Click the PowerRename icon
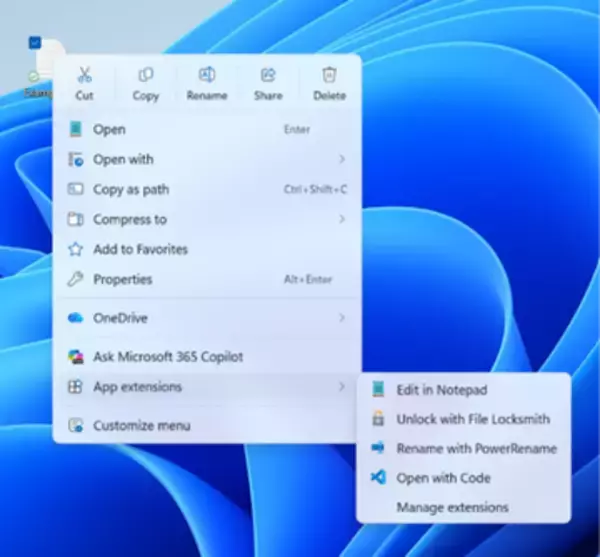Screen dimensions: 600x557 tap(378, 448)
